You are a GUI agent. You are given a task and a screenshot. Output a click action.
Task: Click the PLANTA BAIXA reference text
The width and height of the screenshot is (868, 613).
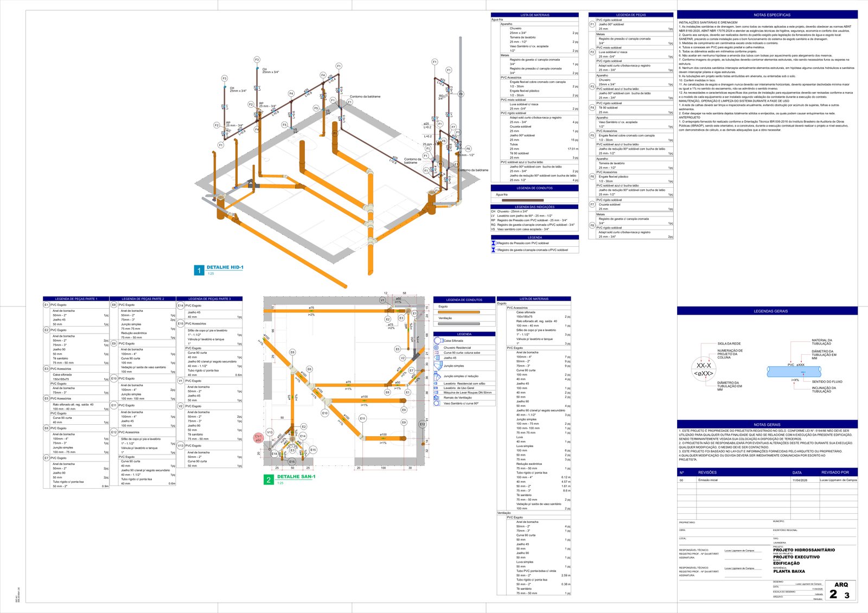coord(789,571)
